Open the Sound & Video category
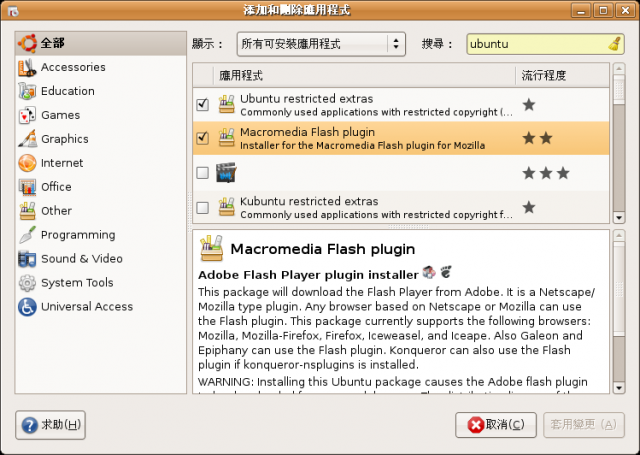Viewport: 640px width, 455px height. click(x=101, y=259)
